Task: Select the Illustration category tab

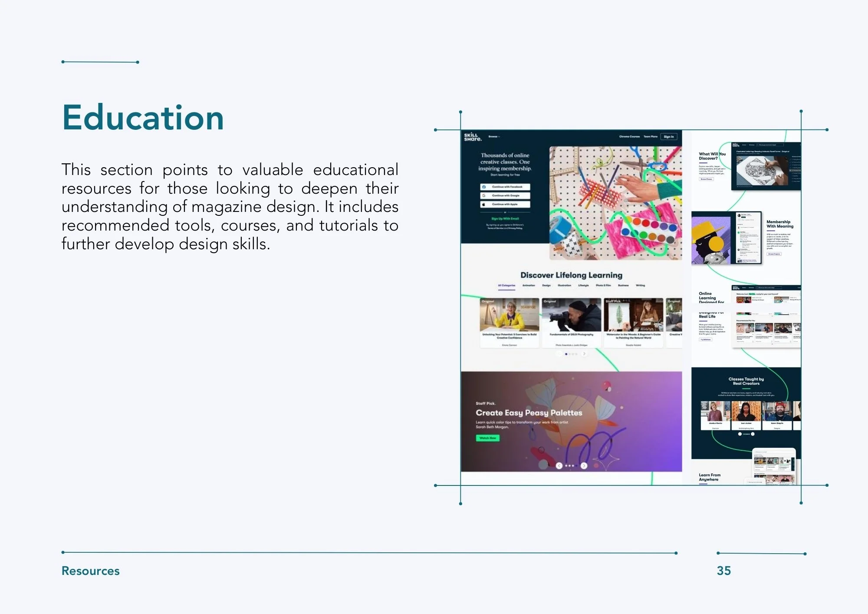Action: 564,285
